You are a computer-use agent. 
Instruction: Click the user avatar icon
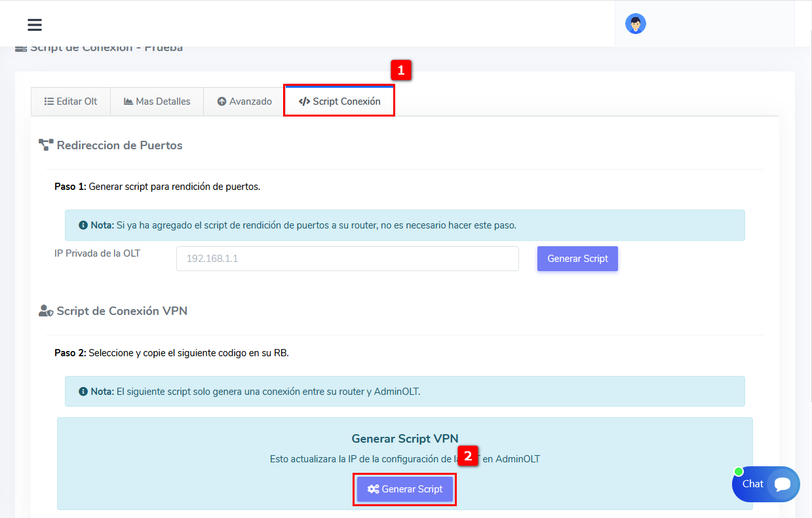pyautogui.click(x=635, y=24)
